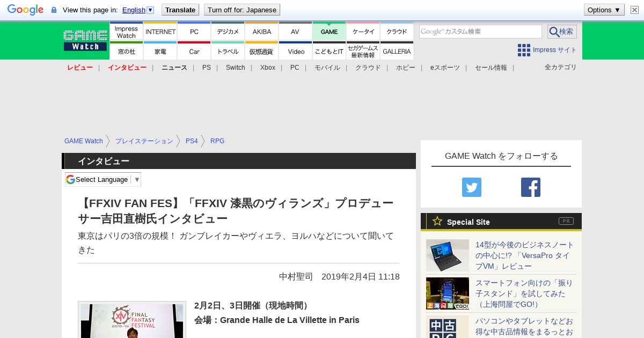
Task: Open the ニュース category menu
Action: [x=174, y=68]
